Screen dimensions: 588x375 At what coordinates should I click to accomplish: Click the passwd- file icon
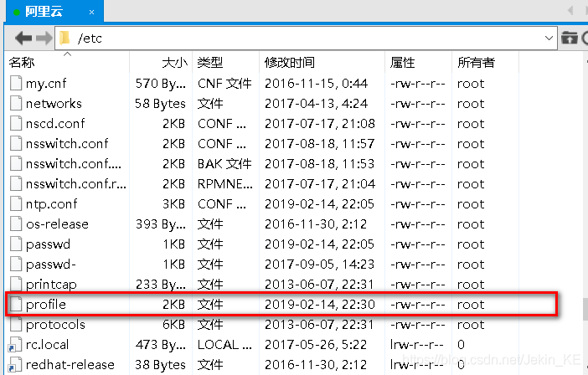pos(16,265)
